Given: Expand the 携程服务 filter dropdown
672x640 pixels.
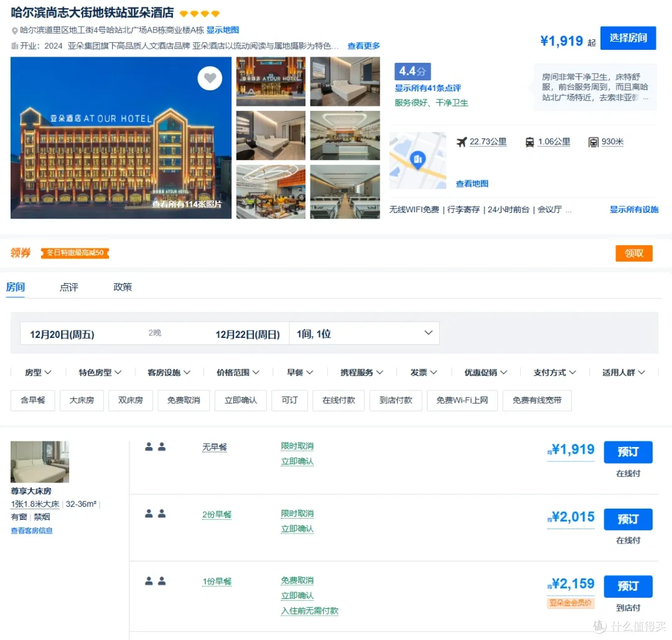Looking at the screenshot, I should [x=362, y=372].
